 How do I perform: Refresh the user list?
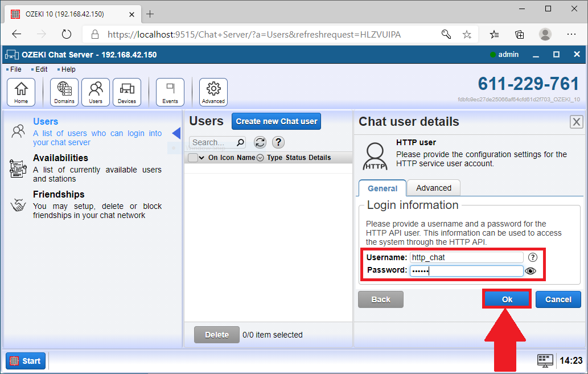tap(261, 142)
